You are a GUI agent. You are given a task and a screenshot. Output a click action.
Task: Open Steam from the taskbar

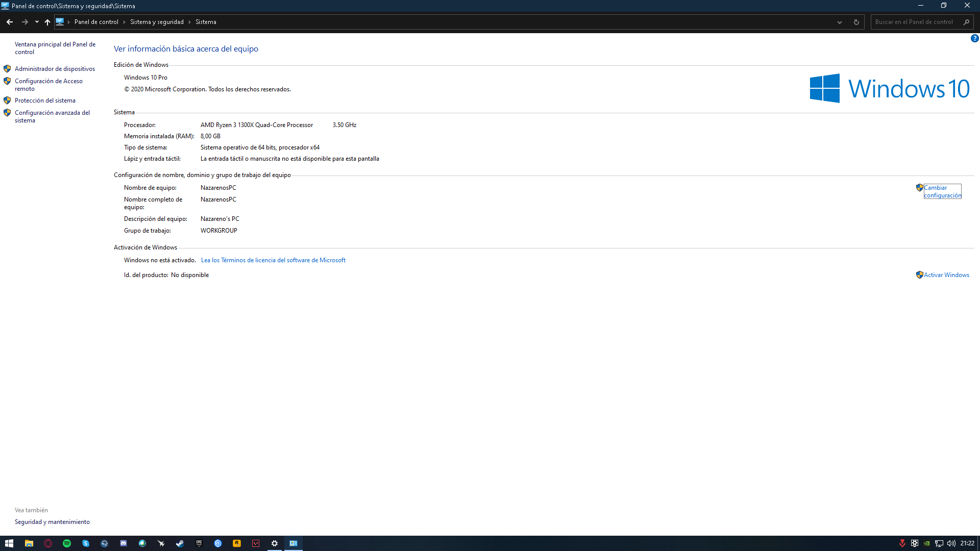180,543
